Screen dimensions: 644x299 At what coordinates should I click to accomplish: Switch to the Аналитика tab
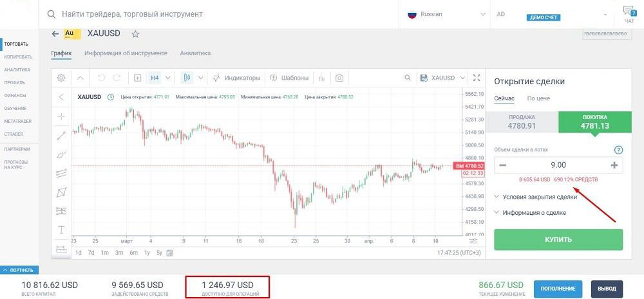[196, 53]
